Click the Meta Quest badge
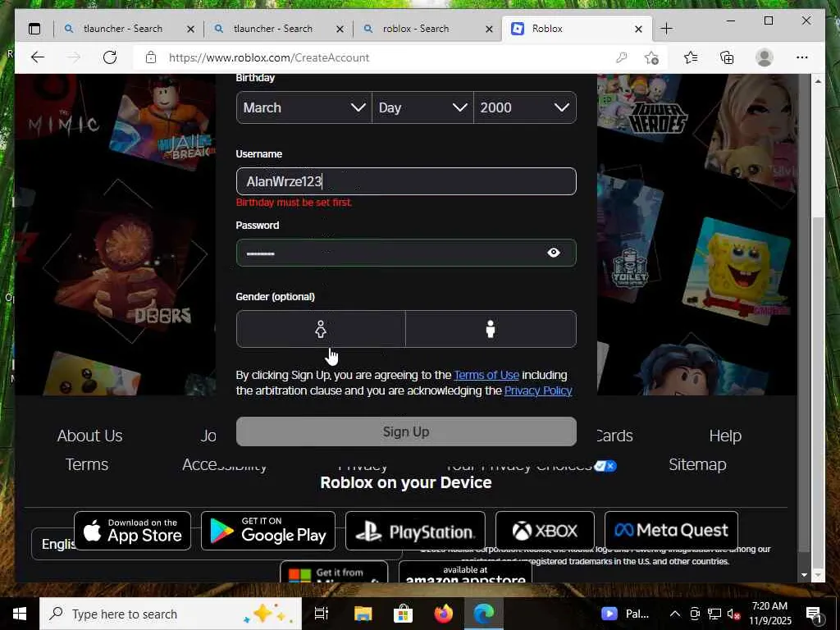 [671, 531]
